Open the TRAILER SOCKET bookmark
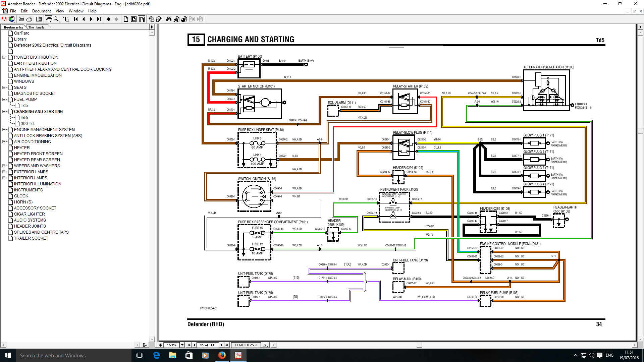The image size is (644, 362). (x=31, y=238)
